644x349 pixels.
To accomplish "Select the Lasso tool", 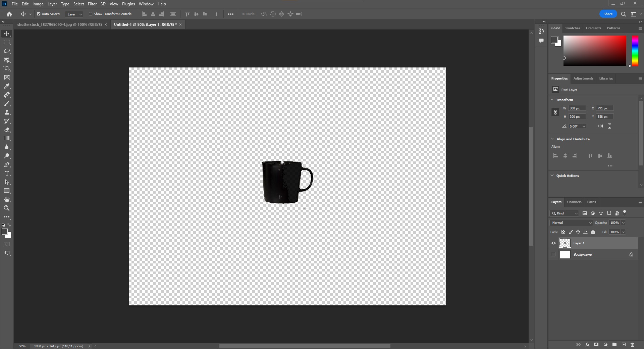I will 7,51.
